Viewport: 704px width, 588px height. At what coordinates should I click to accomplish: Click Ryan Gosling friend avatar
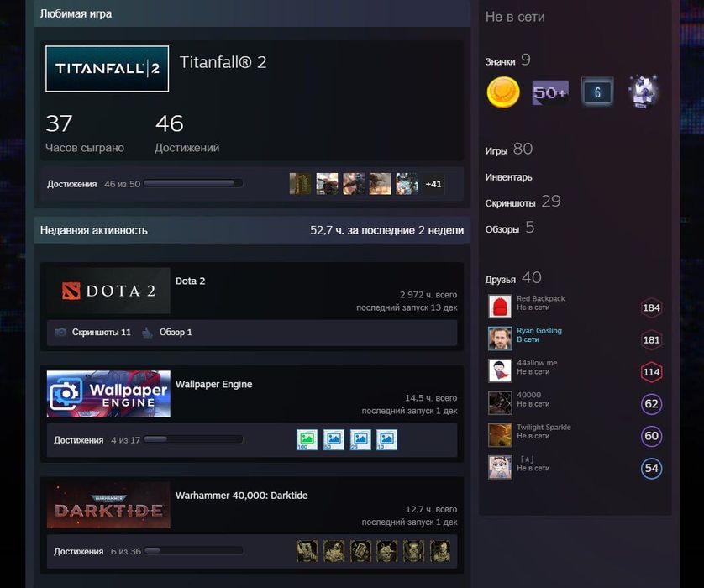coord(500,339)
